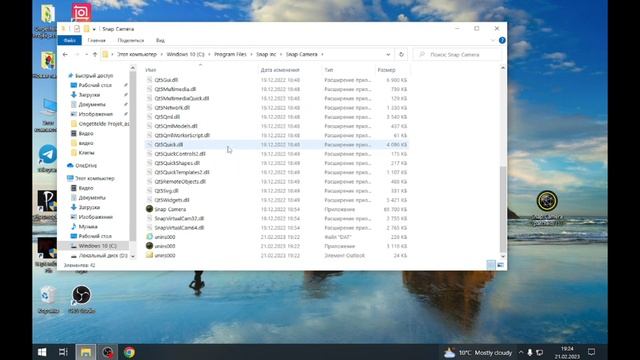Click the network tray icon
The width and height of the screenshot is (640, 360).
point(540,353)
